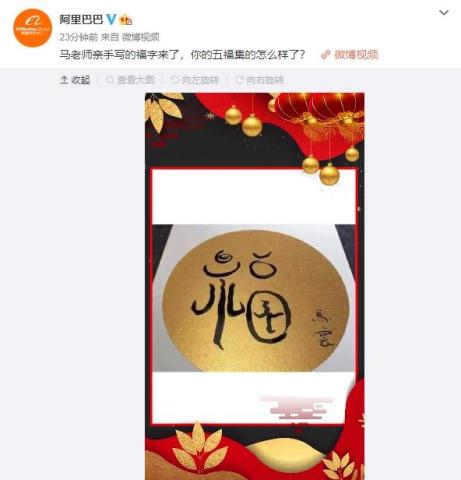Click the 查看大图 magnifier icon
This screenshot has height=480, width=461.
110,80
